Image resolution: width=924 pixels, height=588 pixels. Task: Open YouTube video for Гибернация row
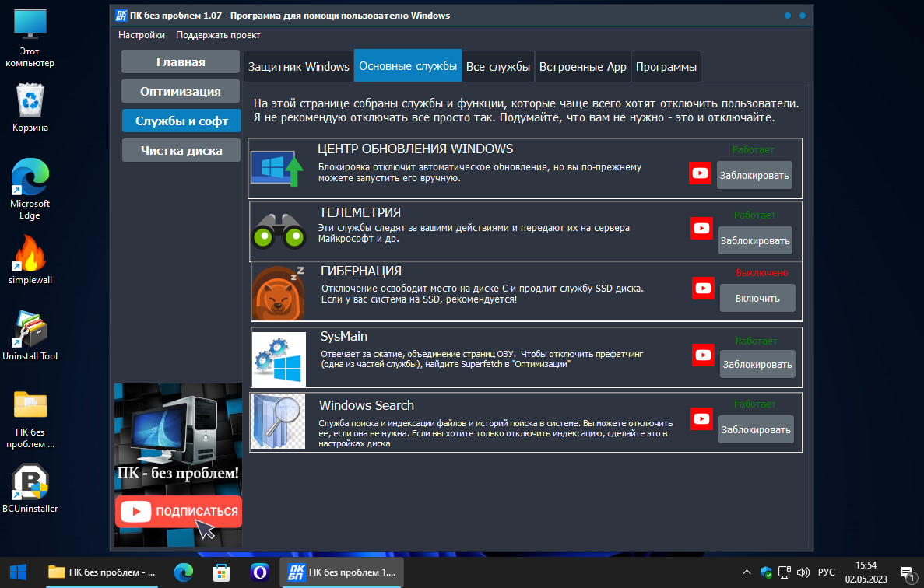click(x=703, y=288)
